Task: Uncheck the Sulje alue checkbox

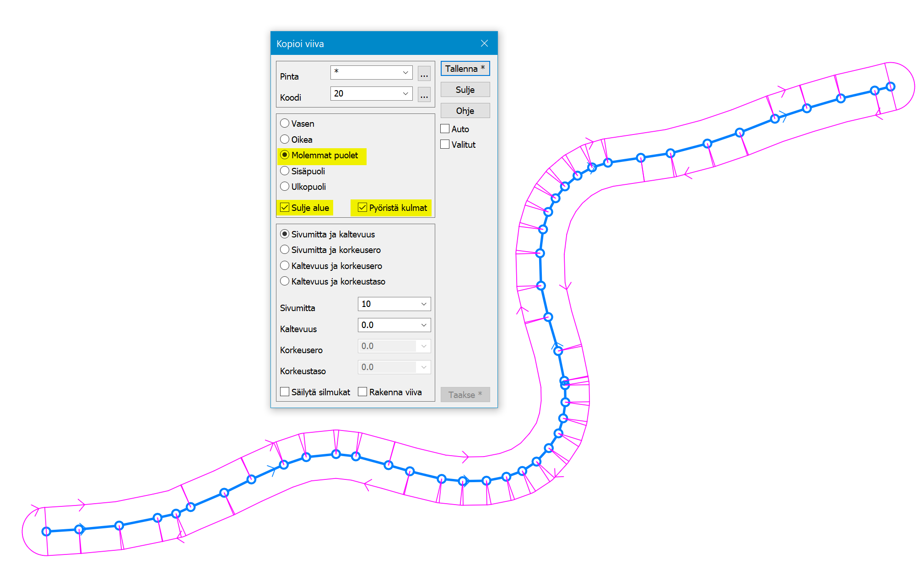Action: [285, 208]
